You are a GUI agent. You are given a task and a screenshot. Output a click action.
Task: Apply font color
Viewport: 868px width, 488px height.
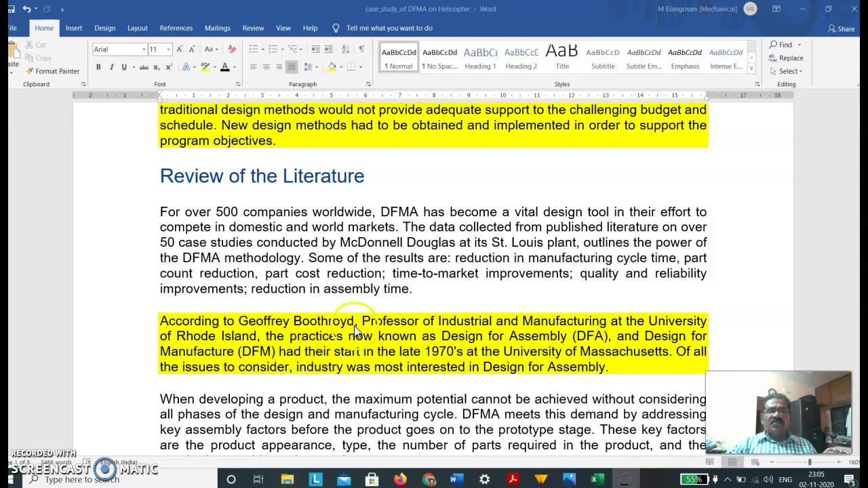[224, 67]
